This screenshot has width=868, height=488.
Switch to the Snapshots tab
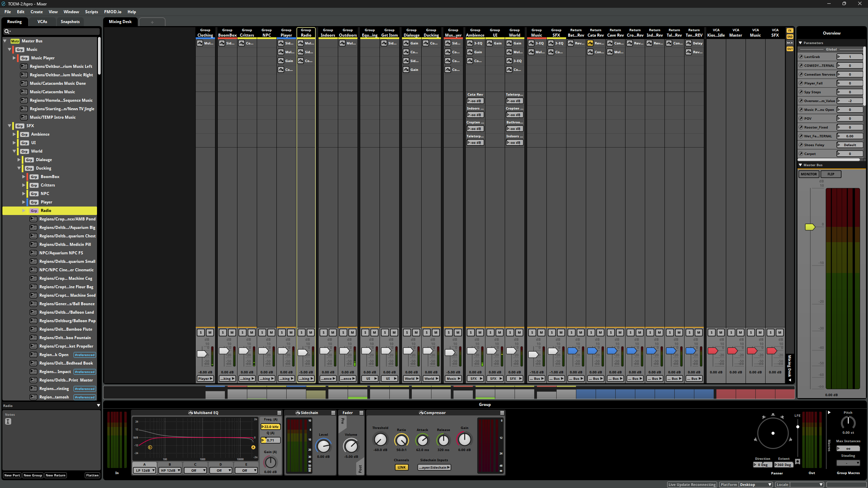coord(70,22)
